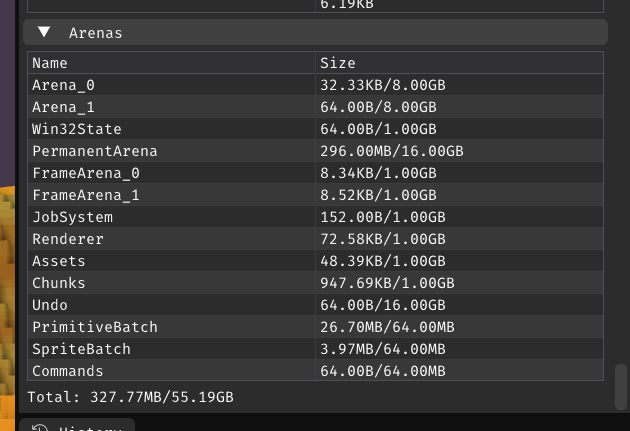Click the 947.69KB/1.00GB size value
This screenshot has height=431, width=630.
(x=387, y=283)
